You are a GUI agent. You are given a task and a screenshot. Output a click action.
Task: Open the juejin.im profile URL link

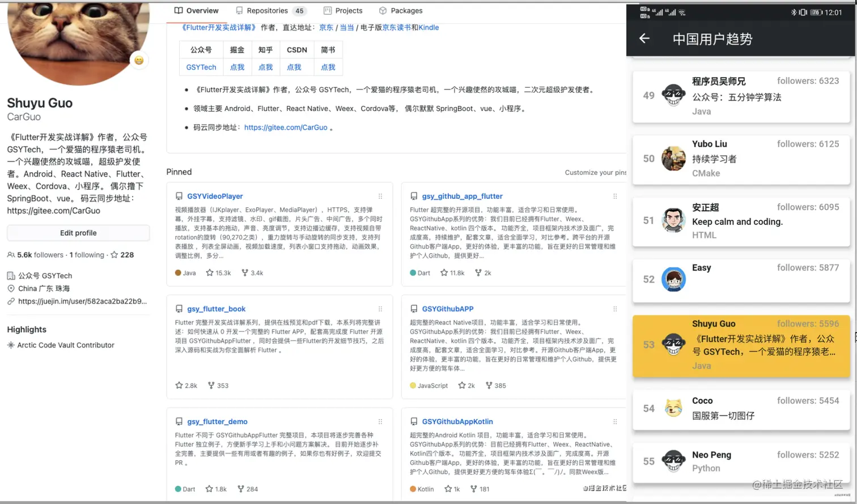(x=82, y=301)
